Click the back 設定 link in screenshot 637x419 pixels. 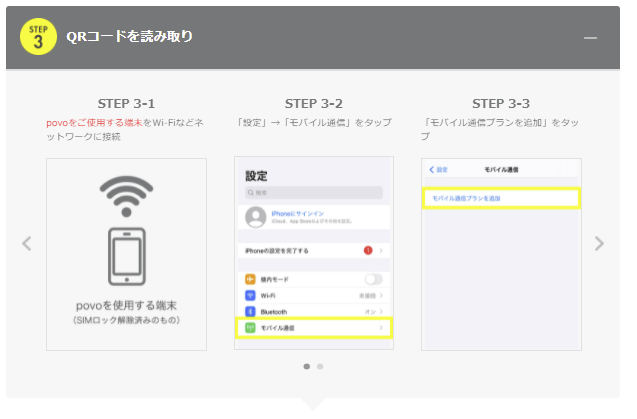click(438, 170)
